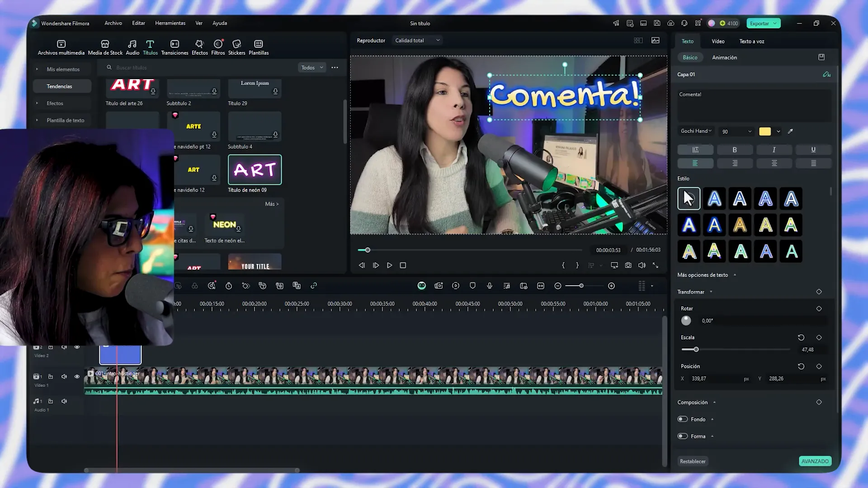Open the Archivo menu
The height and width of the screenshot is (488, 868).
point(113,23)
